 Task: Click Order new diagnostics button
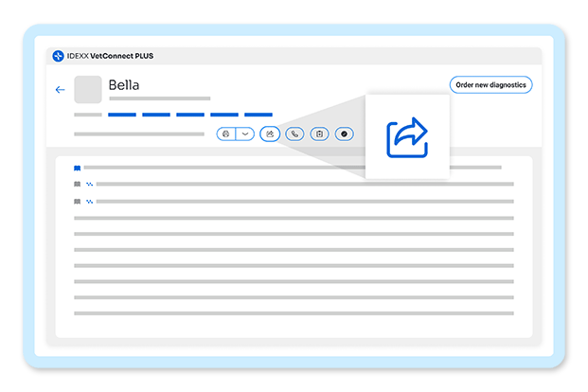(490, 85)
